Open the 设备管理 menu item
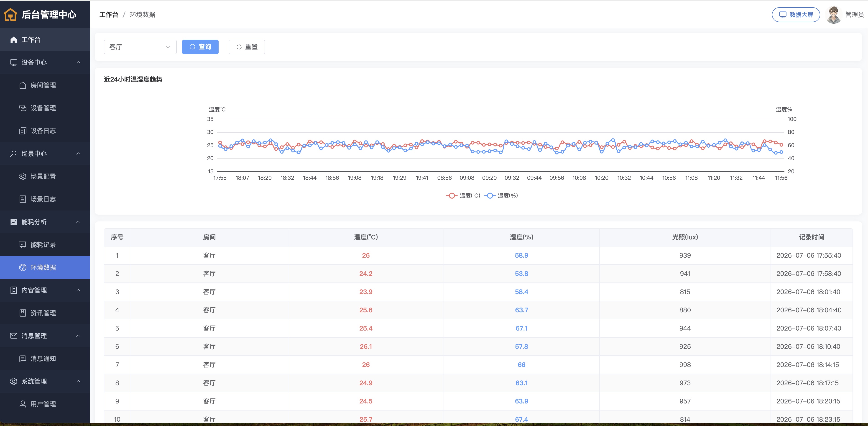Image resolution: width=868 pixels, height=426 pixels. (45, 108)
